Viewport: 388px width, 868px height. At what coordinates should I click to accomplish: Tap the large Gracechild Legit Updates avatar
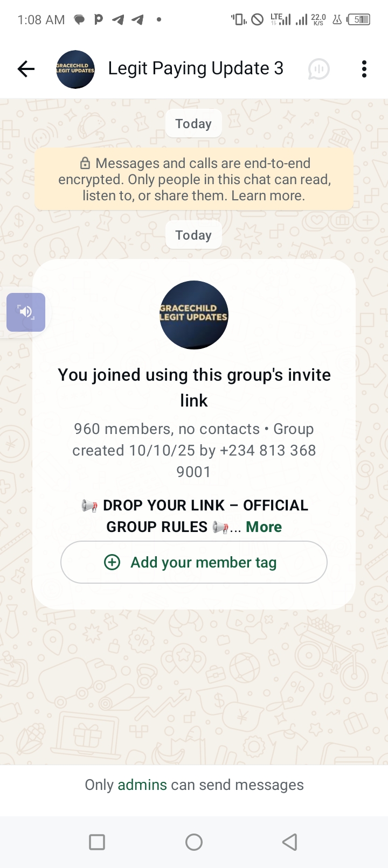(194, 315)
